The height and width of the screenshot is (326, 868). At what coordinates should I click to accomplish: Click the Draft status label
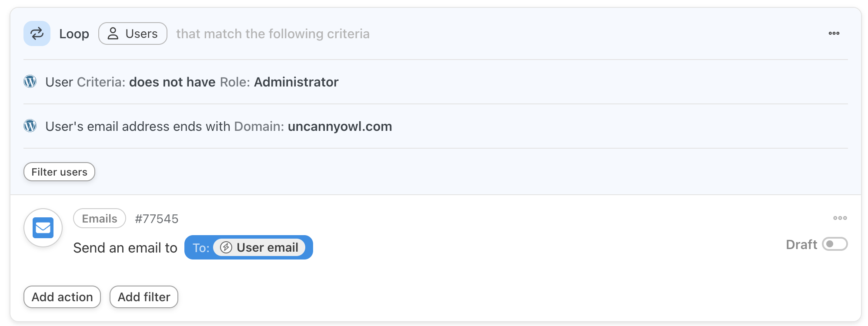[801, 245]
